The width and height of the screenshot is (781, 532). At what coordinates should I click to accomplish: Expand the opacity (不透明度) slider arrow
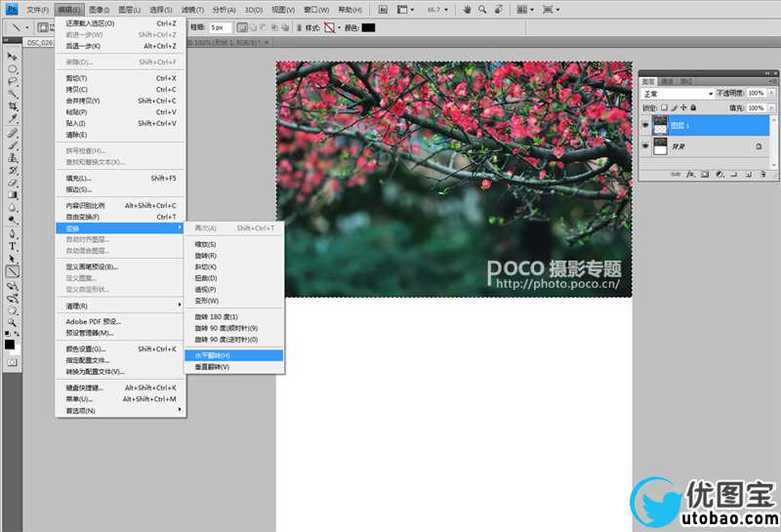pyautogui.click(x=768, y=94)
